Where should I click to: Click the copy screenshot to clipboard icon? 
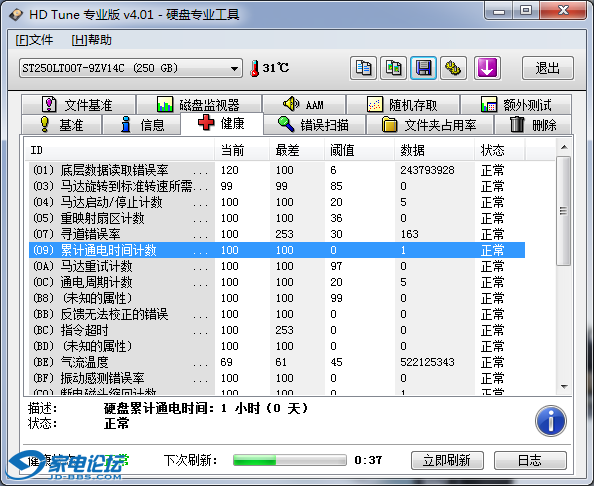tap(394, 68)
